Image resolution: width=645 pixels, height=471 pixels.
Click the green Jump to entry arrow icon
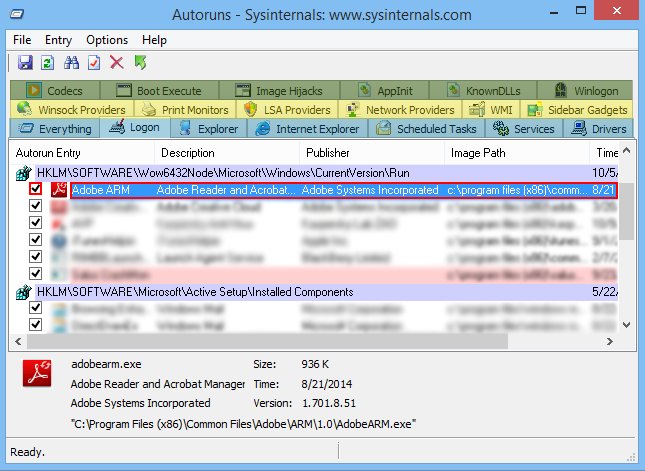[140, 63]
